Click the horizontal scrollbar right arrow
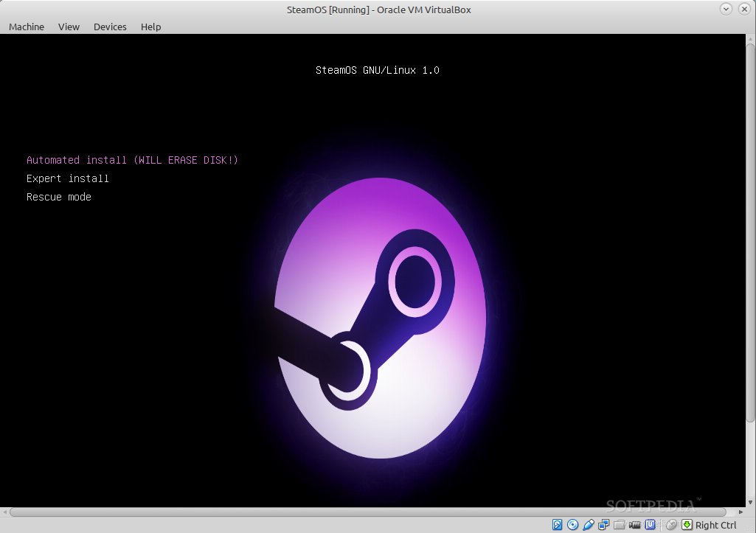Viewport: 756px width, 533px height. coord(740,511)
